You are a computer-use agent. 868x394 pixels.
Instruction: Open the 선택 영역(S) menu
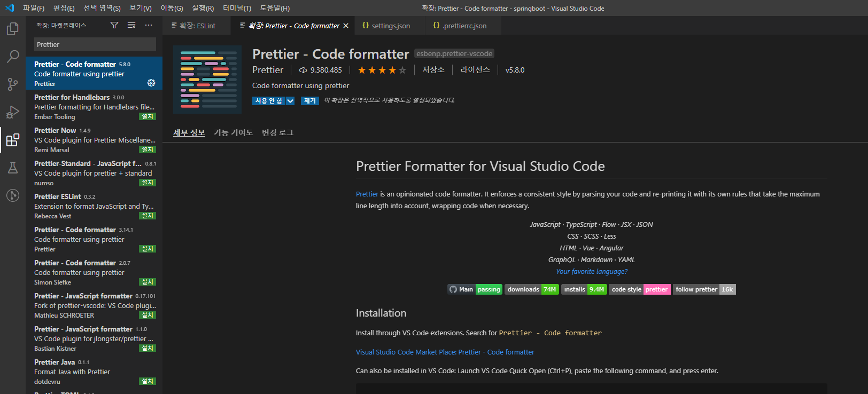102,8
